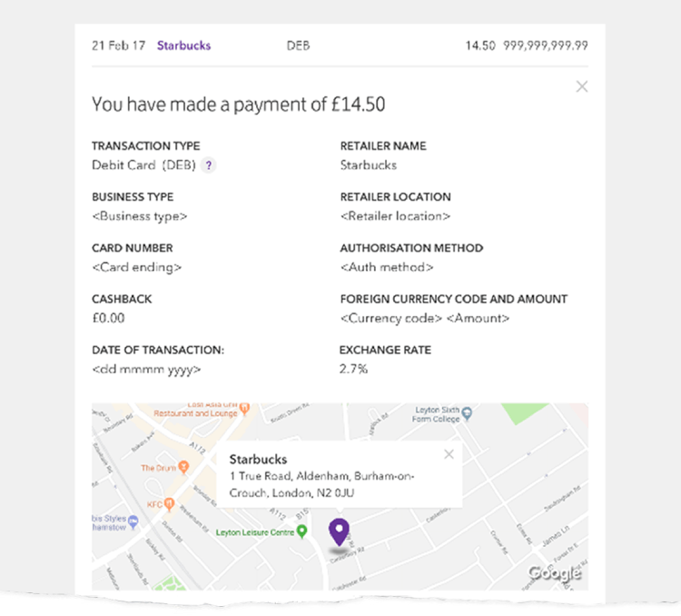
Task: Click the Leyton Leisure Centre map label
Action: coord(254,532)
